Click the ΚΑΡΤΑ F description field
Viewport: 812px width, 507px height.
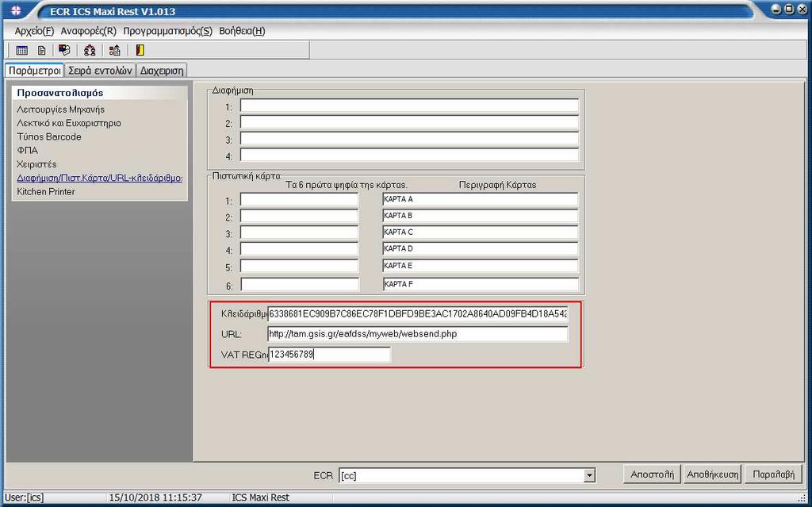click(x=480, y=284)
